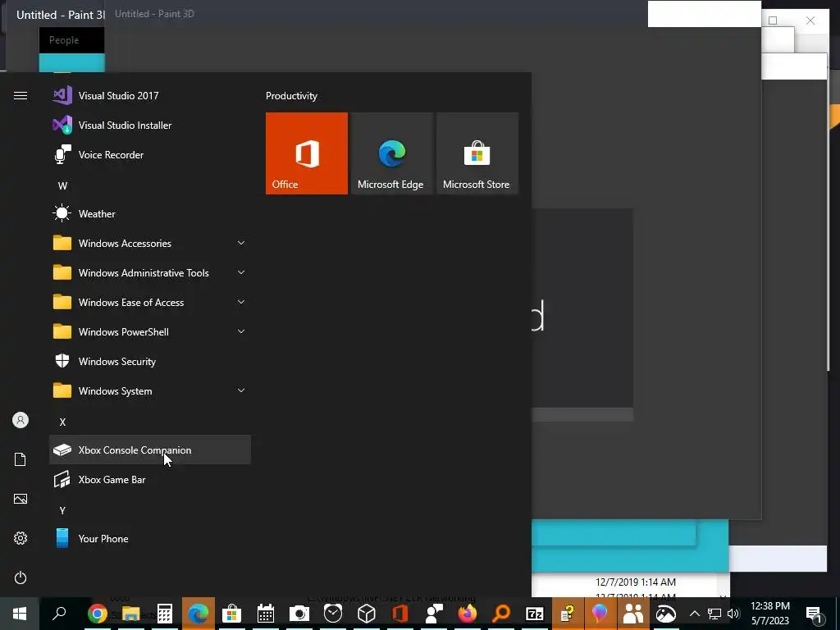This screenshot has height=630, width=840.
Task: Open Settings gear in Start sidebar
Action: pos(21,538)
